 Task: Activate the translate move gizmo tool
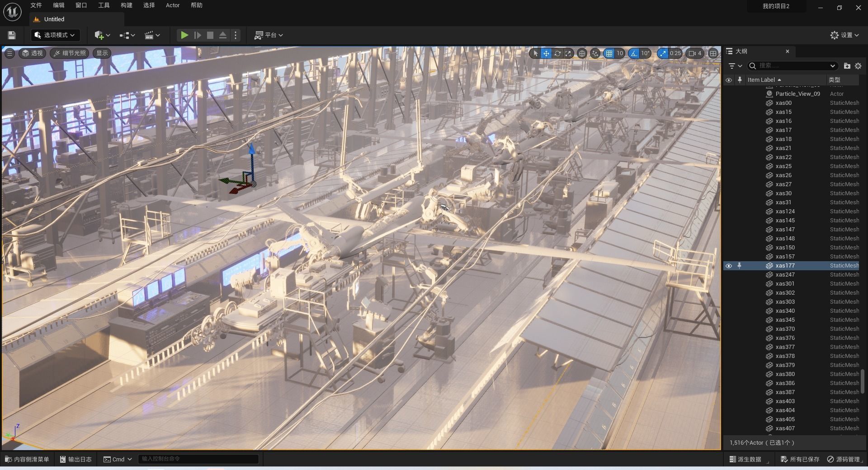[x=547, y=53]
